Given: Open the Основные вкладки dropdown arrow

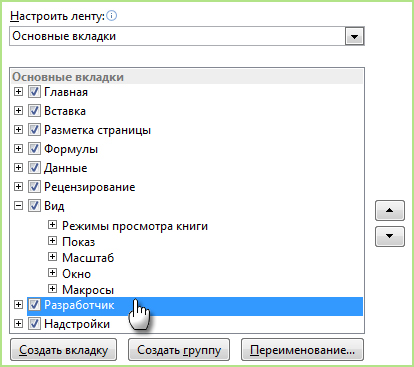Looking at the screenshot, I should click(x=354, y=36).
